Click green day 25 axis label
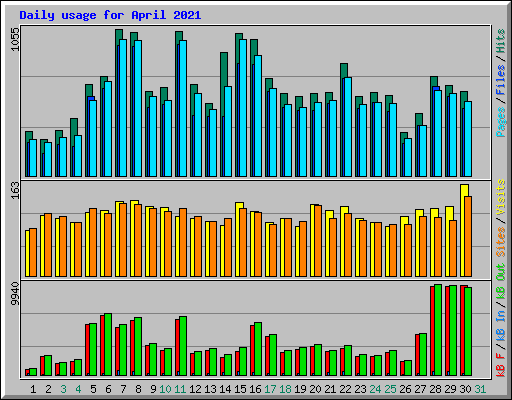The width and height of the screenshot is (512, 400). [x=390, y=389]
